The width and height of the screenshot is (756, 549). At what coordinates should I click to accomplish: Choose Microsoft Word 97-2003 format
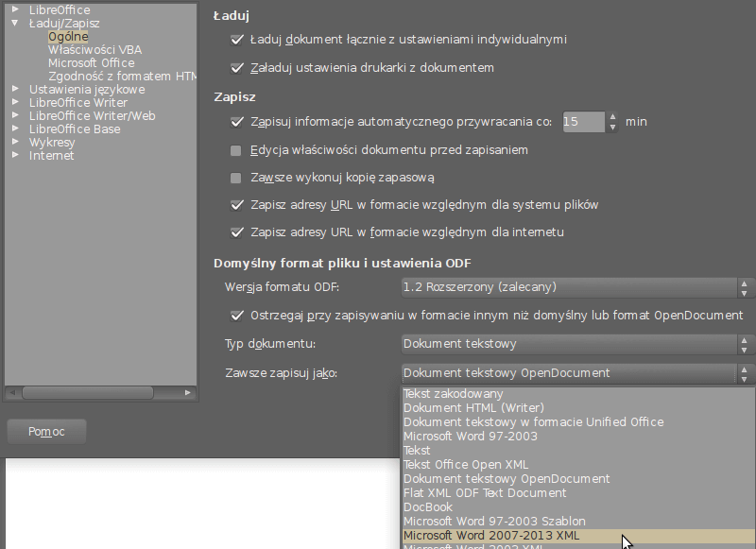tap(578, 437)
